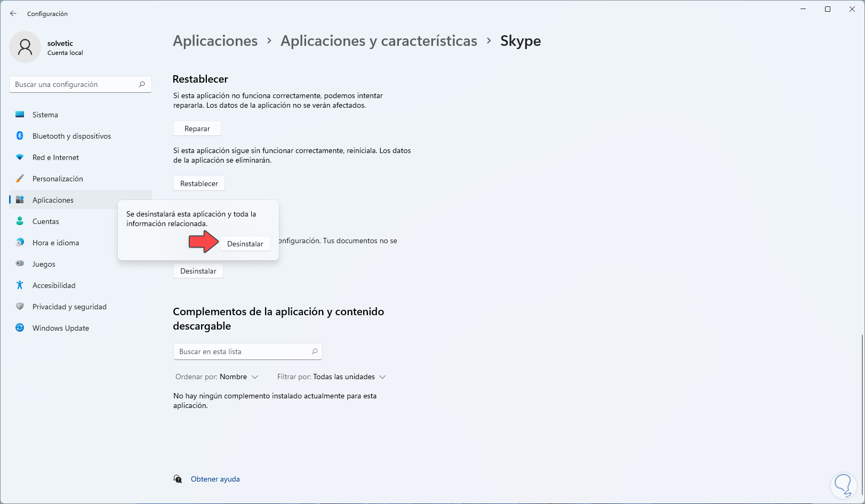The width and height of the screenshot is (865, 504).
Task: Click the Aplicaciones sidebar icon
Action: click(x=20, y=200)
